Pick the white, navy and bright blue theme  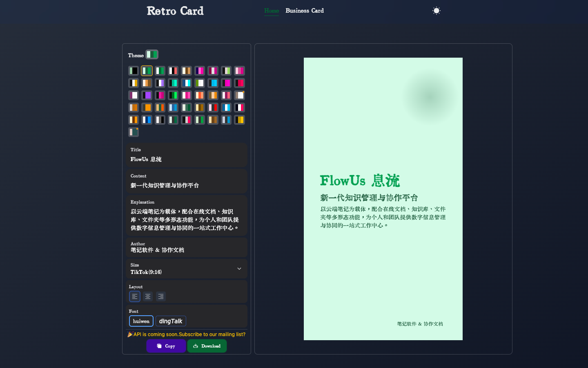147,120
